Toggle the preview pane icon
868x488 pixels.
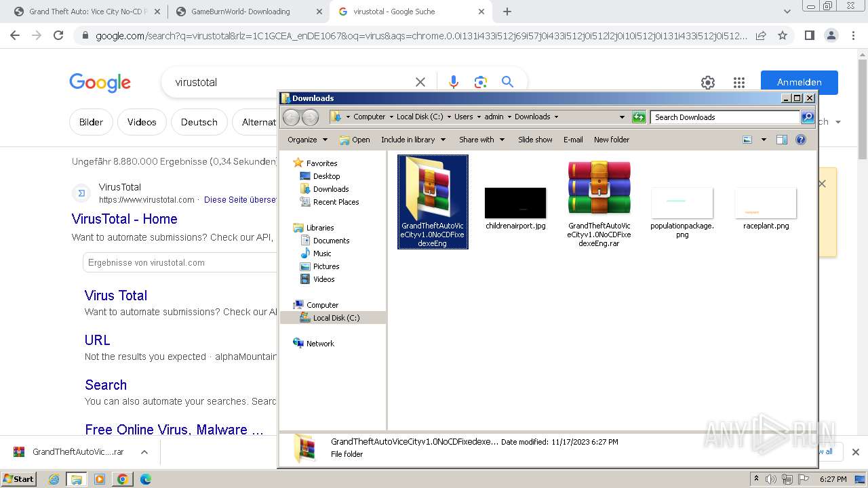tap(782, 140)
